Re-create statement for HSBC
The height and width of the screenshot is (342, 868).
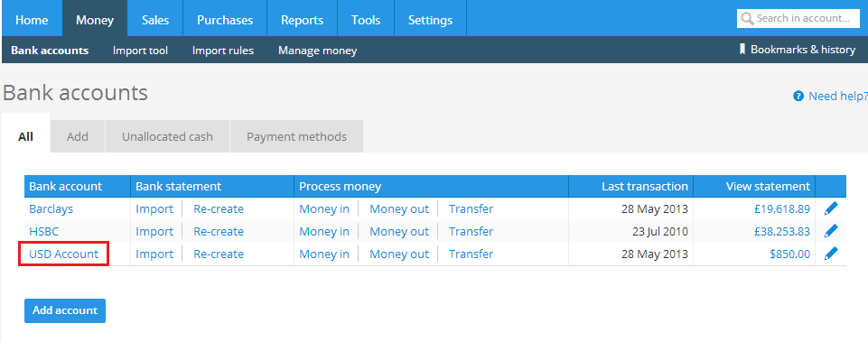218,231
